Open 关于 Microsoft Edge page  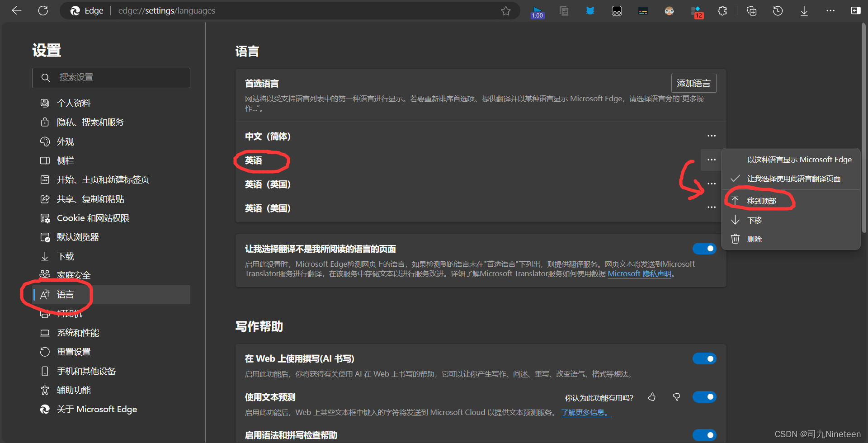(x=111, y=410)
